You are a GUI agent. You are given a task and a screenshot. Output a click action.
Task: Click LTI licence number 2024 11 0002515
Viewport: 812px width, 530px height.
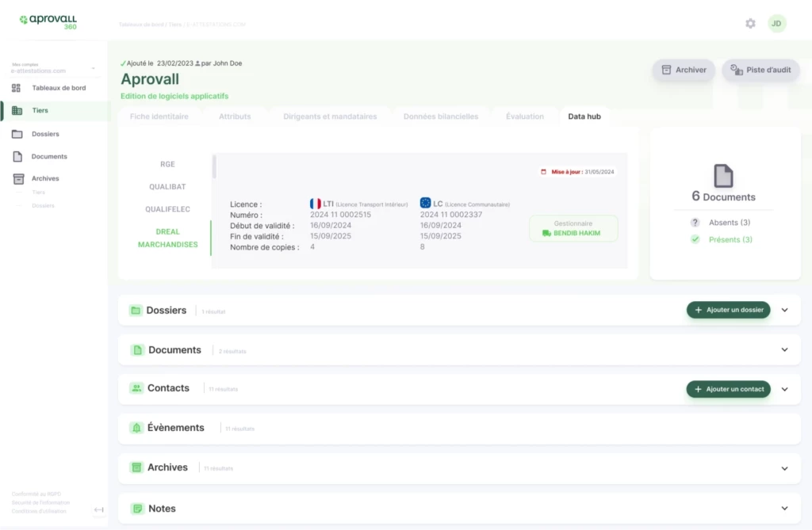tap(340, 215)
